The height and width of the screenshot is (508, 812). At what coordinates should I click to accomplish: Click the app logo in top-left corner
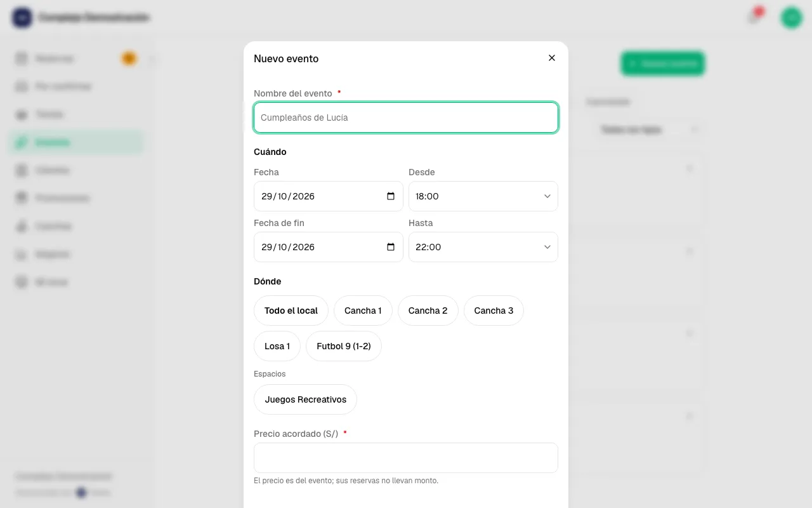[x=22, y=18]
